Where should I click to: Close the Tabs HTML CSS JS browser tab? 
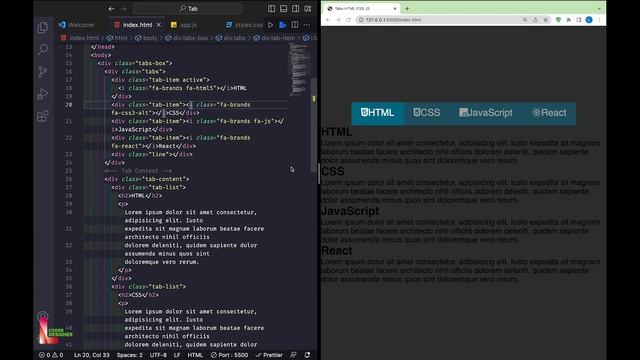(395, 9)
